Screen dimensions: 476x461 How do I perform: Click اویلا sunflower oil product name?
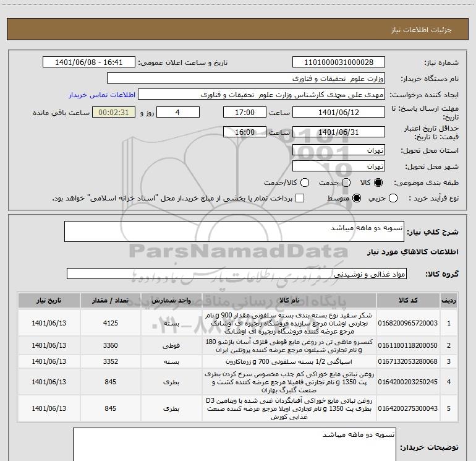(x=289, y=408)
